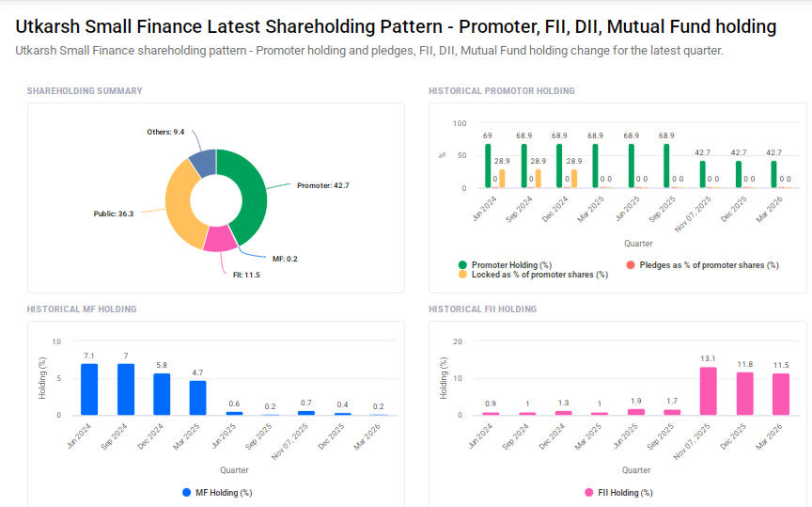Click 'Quarter' axis title in promoter chart
Viewport: 812px width, 507px height.
pos(638,244)
